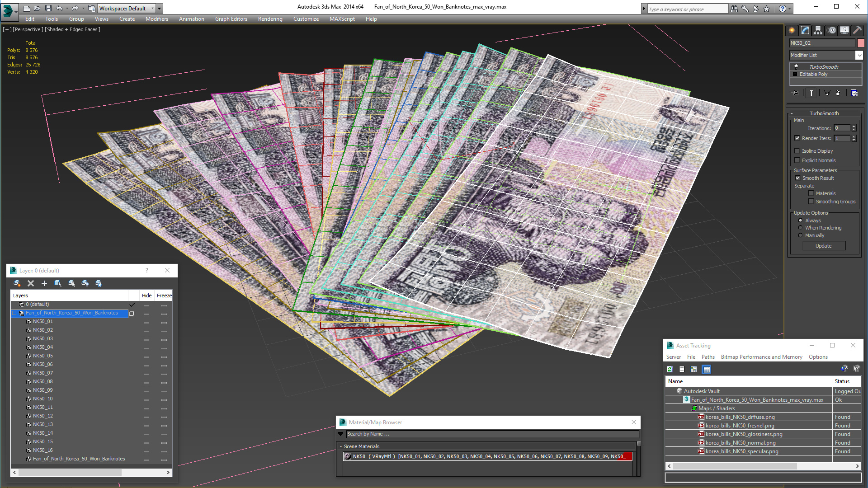Image resolution: width=868 pixels, height=488 pixels.
Task: Enable Explicit Normals checkbox
Action: click(x=797, y=160)
